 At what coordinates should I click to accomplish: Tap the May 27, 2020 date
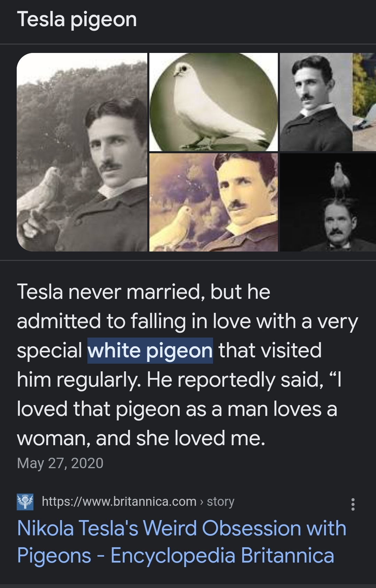tap(60, 463)
